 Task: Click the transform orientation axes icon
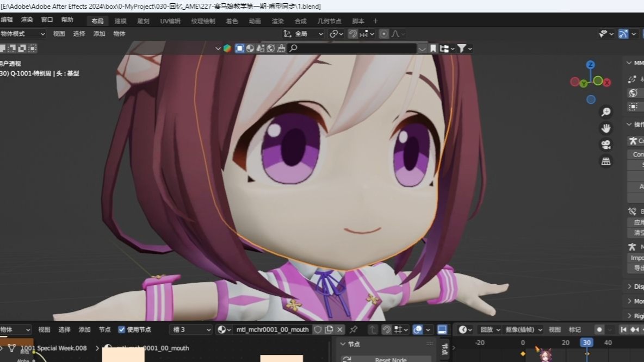288,34
